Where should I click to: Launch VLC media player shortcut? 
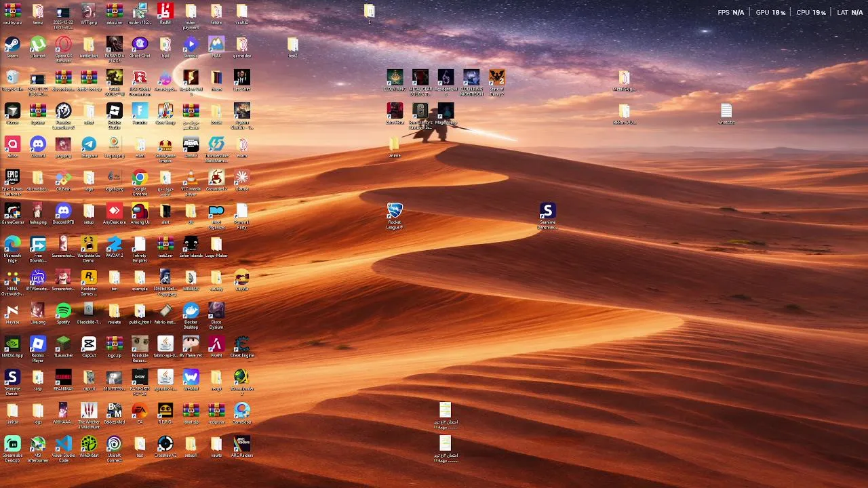[191, 182]
